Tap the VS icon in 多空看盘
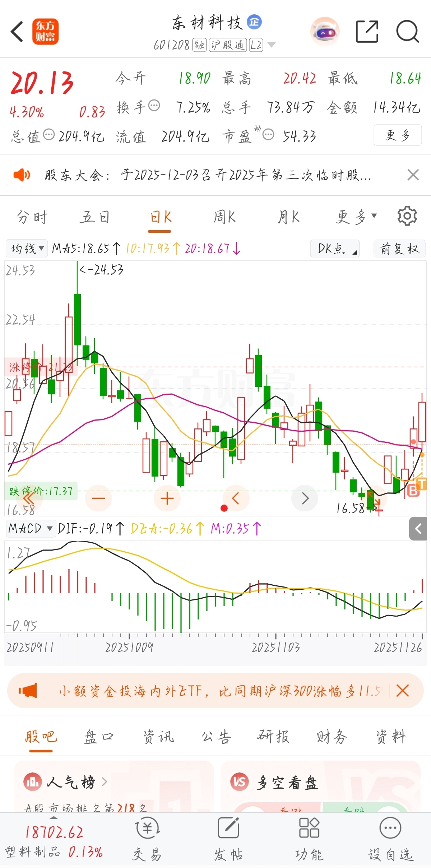The image size is (431, 868). click(x=240, y=782)
